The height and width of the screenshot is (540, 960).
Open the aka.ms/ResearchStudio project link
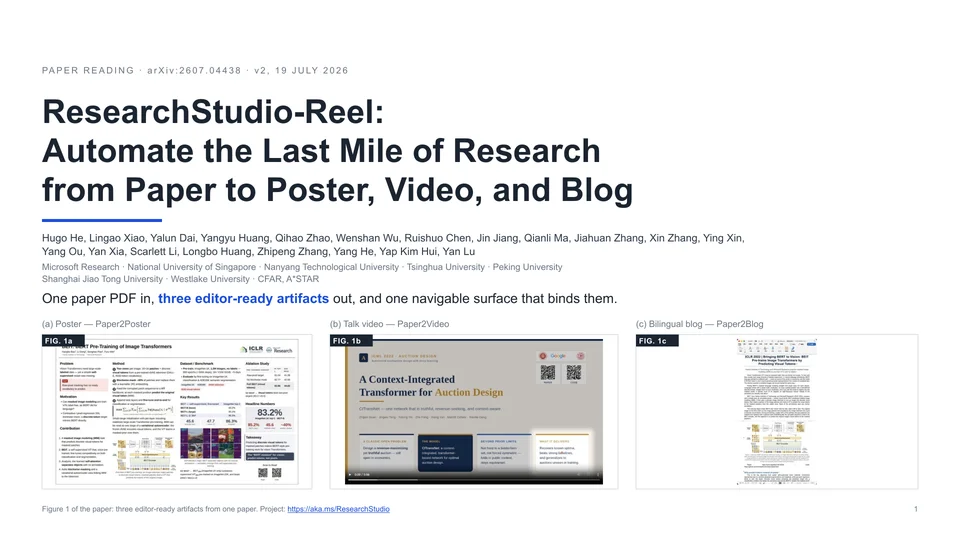[x=338, y=509]
